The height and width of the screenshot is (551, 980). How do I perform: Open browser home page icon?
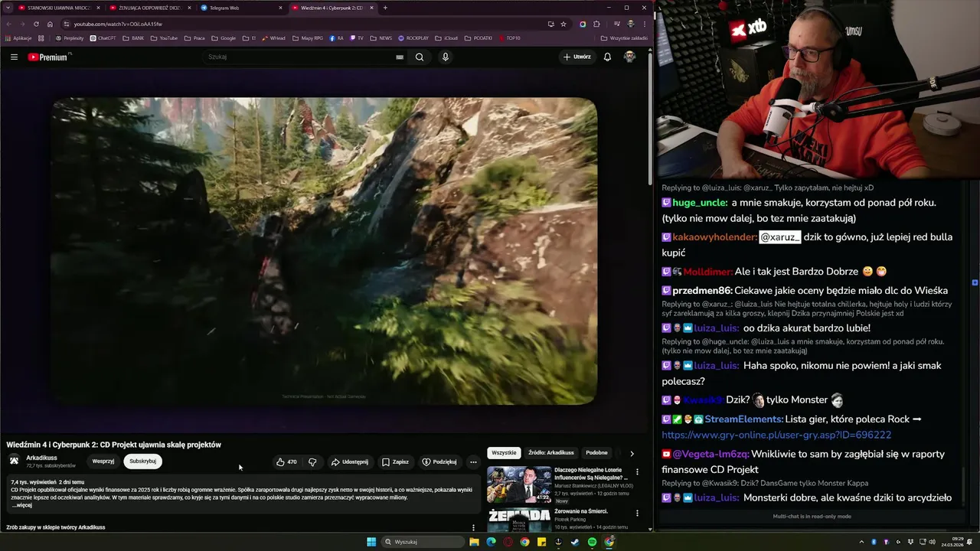pos(50,24)
